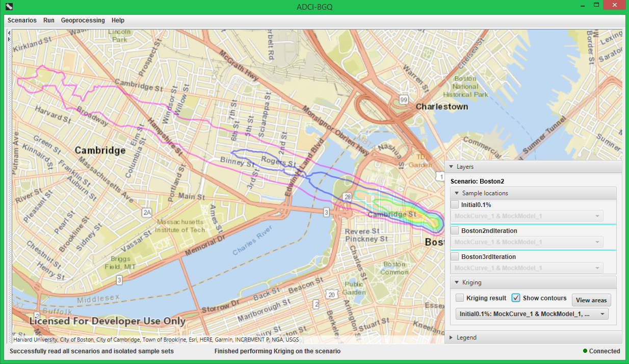Collapse the Sample locations section
The width and height of the screenshot is (629, 364).
[533, 193]
